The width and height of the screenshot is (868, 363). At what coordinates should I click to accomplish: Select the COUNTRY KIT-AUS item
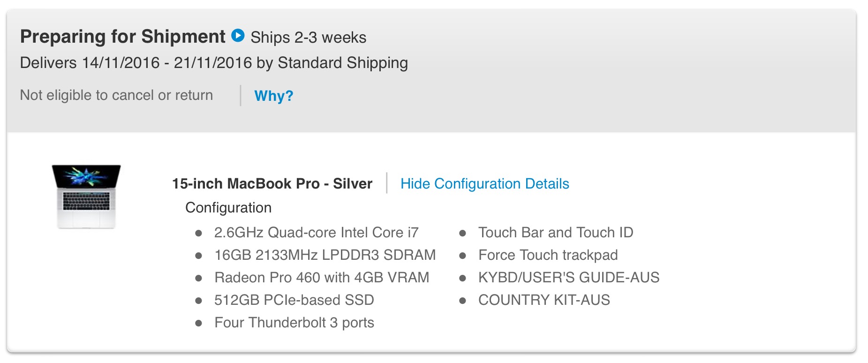544,300
